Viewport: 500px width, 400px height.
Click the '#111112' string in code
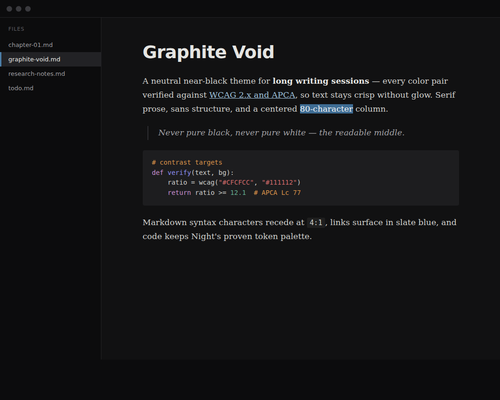tap(279, 183)
